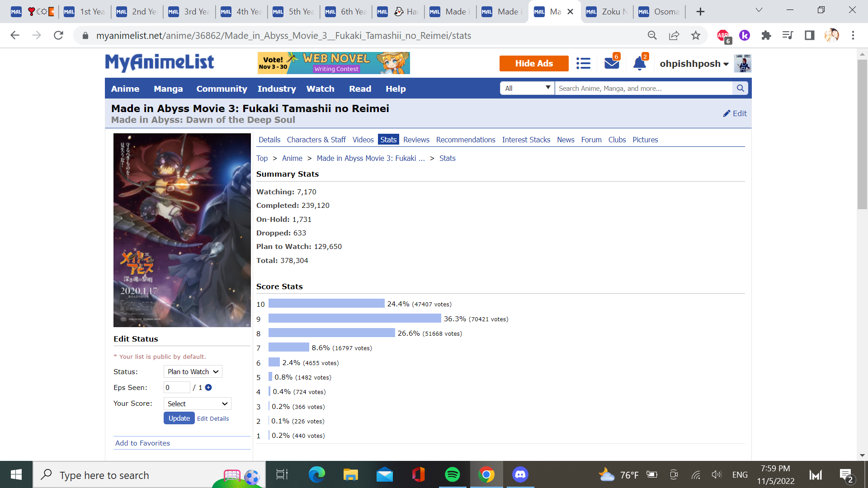The image size is (868, 488).
Task: Open the Your Score Select dropdown
Action: (x=198, y=404)
